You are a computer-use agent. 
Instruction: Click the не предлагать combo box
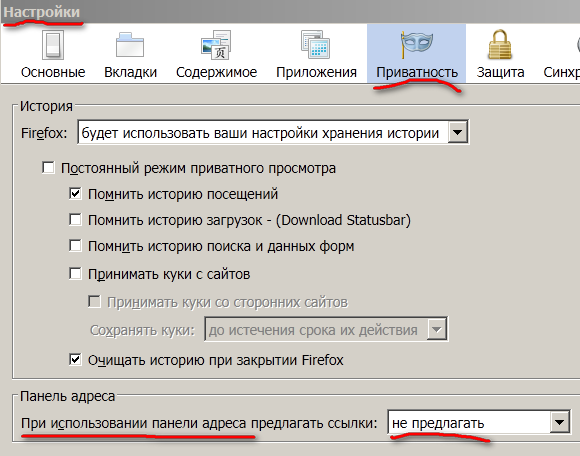pyautogui.click(x=479, y=422)
